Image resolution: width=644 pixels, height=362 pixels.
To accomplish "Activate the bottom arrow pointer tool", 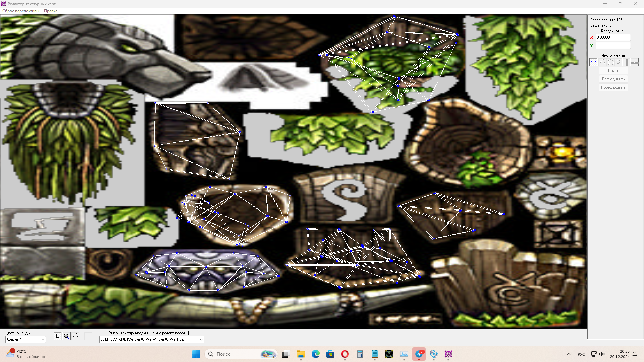I will click(x=58, y=336).
